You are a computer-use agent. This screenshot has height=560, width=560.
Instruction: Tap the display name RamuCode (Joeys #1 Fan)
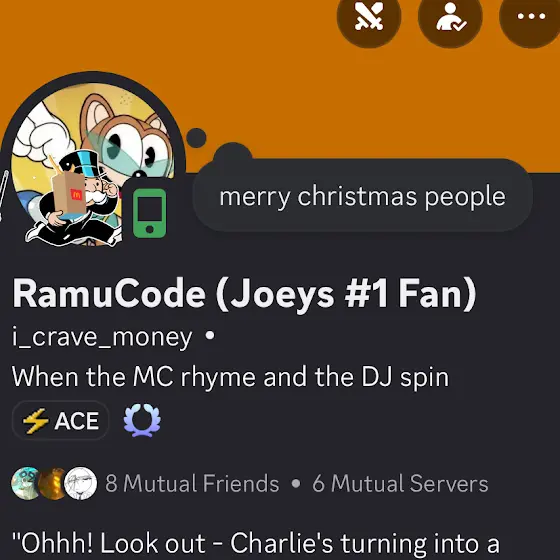pyautogui.click(x=244, y=294)
